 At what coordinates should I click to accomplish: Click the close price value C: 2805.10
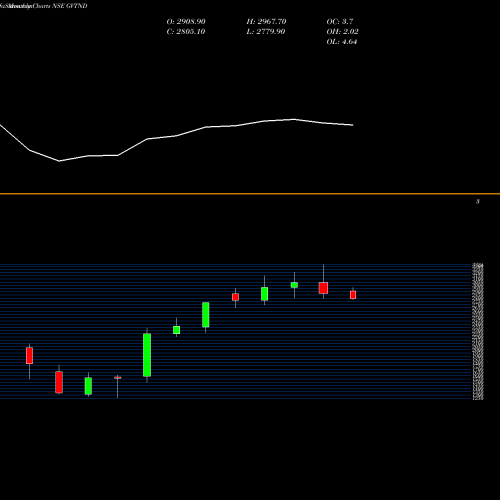pyautogui.click(x=186, y=31)
